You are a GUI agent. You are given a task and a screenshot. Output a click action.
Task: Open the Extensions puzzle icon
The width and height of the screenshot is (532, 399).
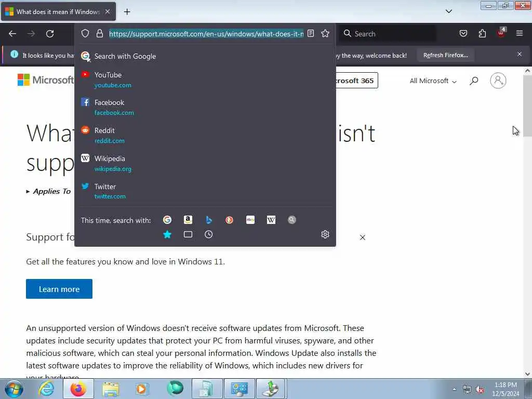point(482,33)
